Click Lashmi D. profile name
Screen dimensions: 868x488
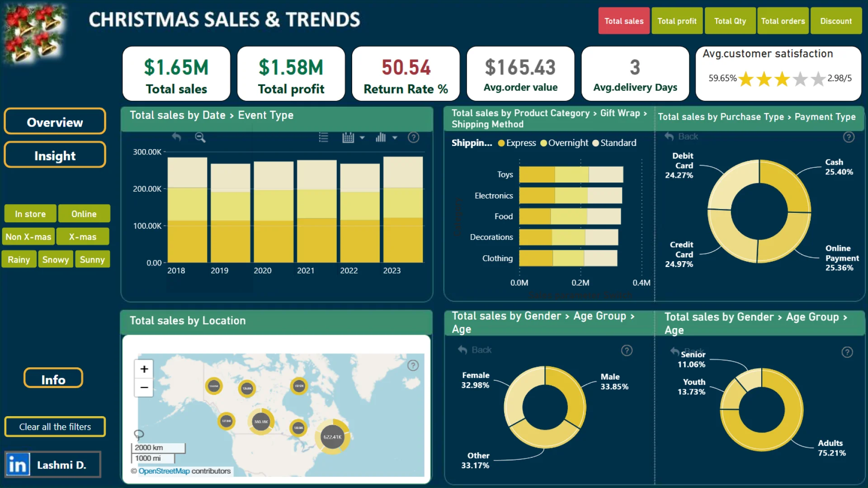coord(61,465)
